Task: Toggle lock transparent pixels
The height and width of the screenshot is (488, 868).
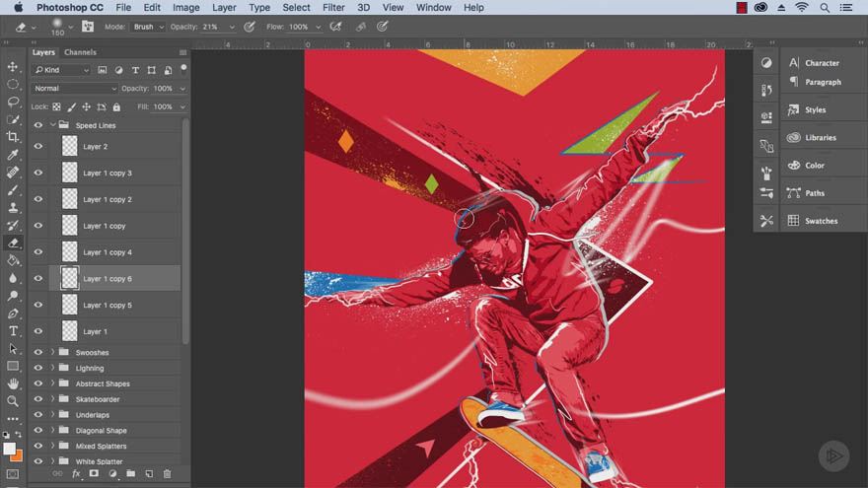Action: point(56,106)
